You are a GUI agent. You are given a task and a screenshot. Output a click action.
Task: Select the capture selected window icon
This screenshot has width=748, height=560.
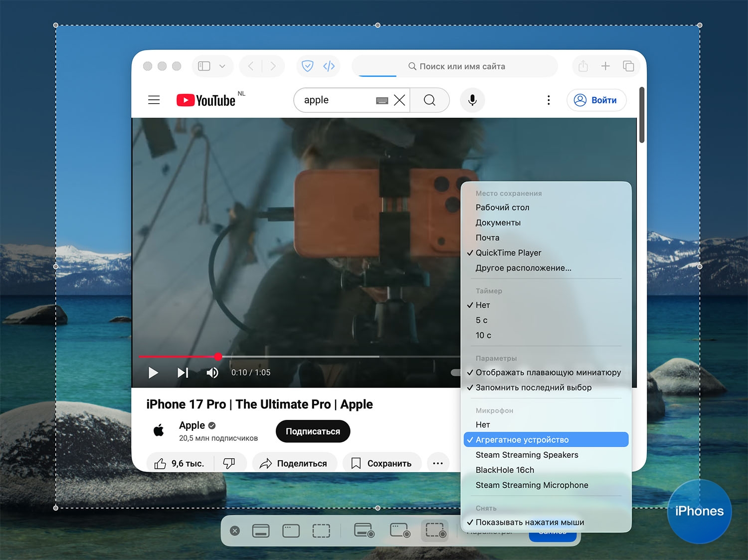(291, 531)
